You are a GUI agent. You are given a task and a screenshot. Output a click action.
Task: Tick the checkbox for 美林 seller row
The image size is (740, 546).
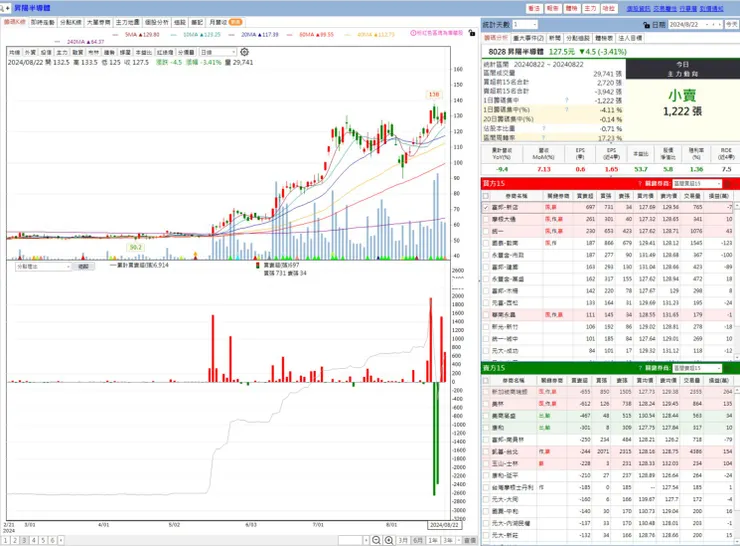pos(486,404)
